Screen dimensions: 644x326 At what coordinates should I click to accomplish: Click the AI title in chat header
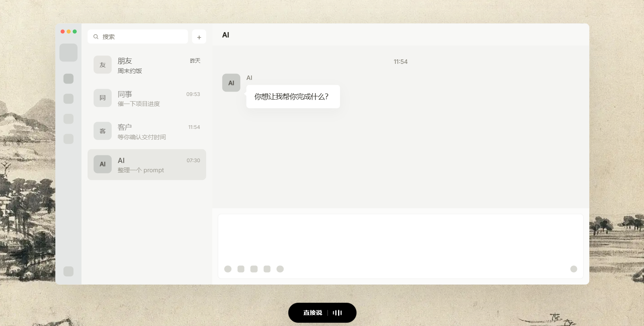click(226, 35)
